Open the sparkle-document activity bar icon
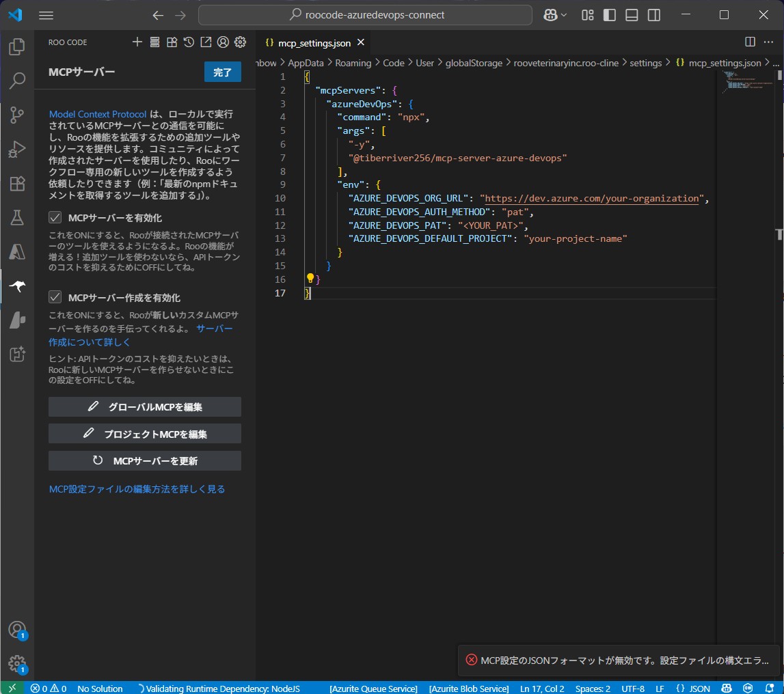The image size is (784, 694). click(x=17, y=355)
